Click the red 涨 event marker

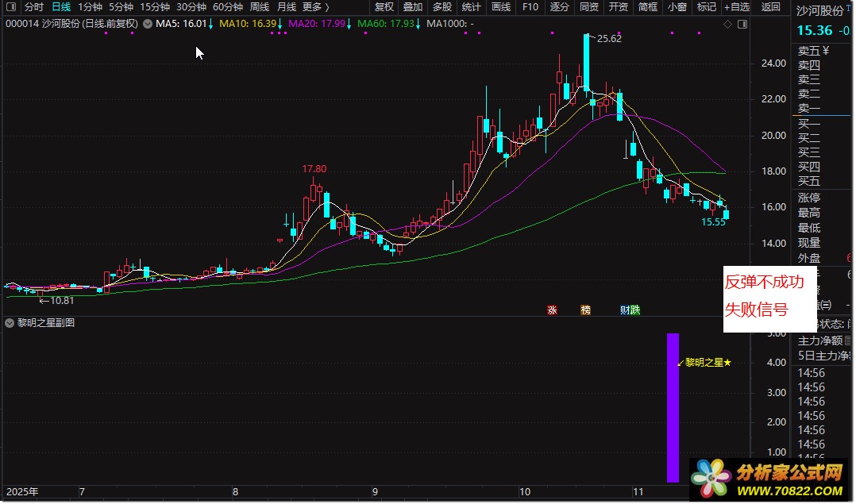point(552,310)
